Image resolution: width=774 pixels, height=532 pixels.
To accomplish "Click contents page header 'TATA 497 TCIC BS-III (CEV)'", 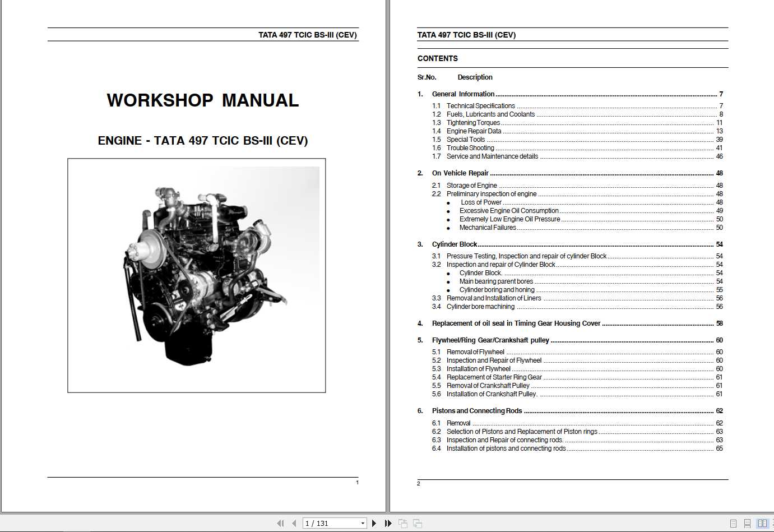I will (466, 35).
